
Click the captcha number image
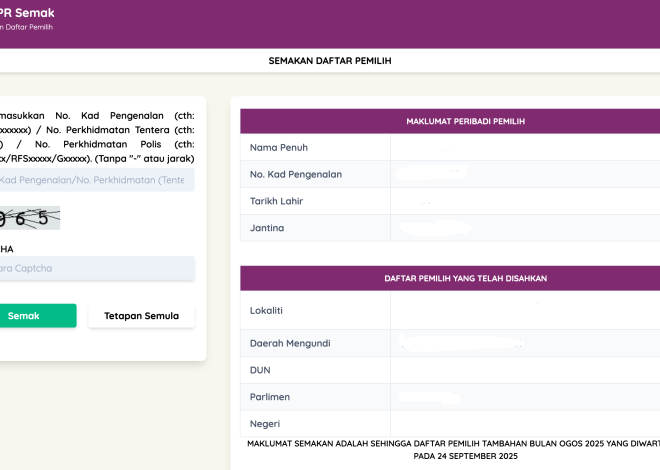tap(30, 218)
